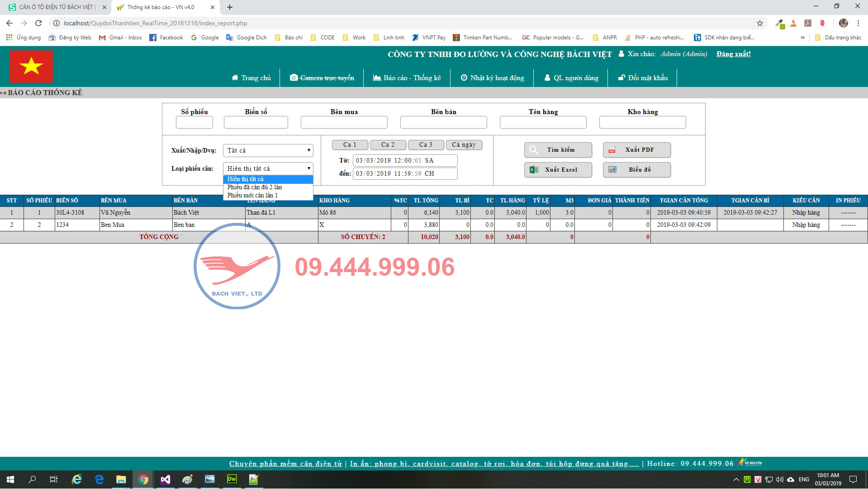The width and height of the screenshot is (868, 489).
Task: Click the Ca 3 shift button
Action: coord(426,144)
